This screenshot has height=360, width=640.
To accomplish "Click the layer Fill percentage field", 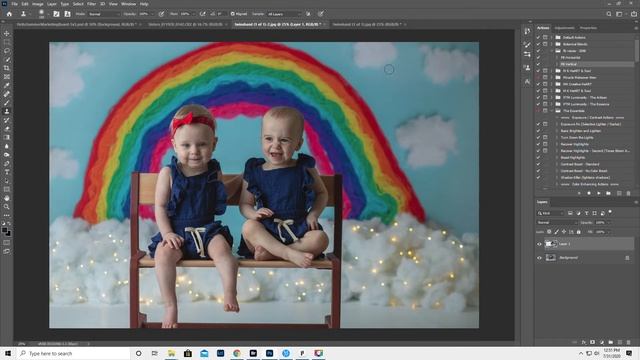I will [x=600, y=232].
